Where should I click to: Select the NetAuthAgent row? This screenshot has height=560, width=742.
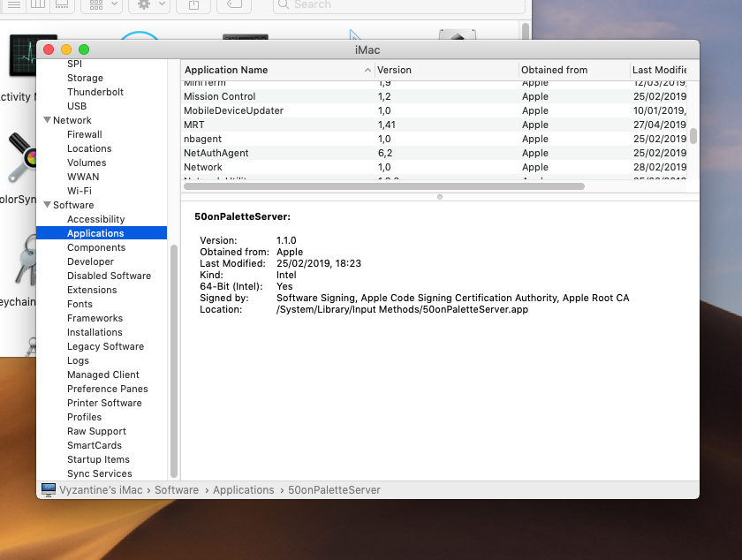[434, 154]
